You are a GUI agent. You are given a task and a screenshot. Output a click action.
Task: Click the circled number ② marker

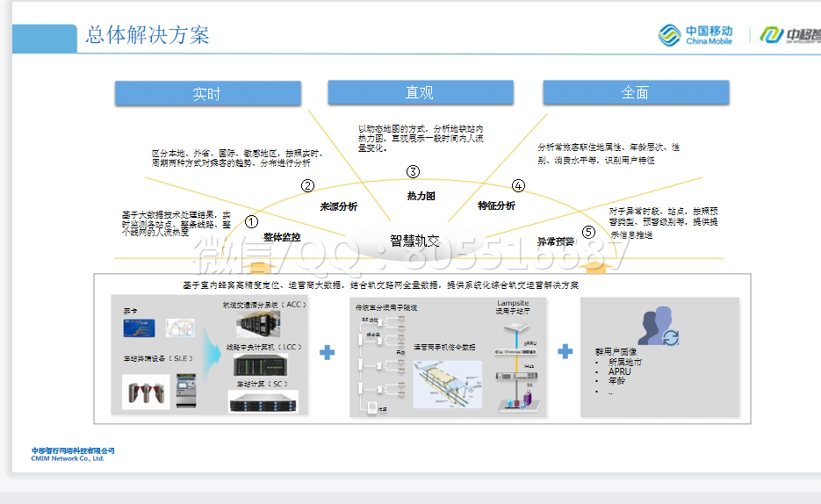[x=307, y=186]
